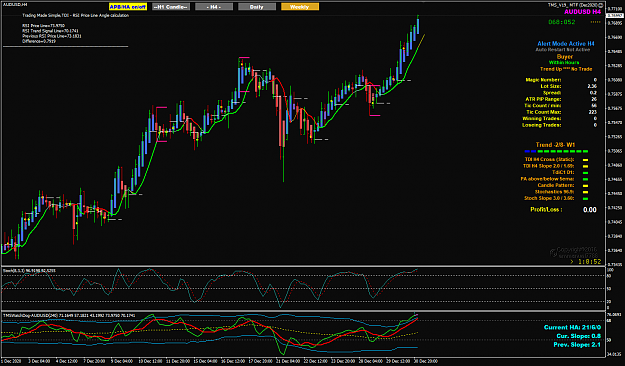Image resolution: width=625 pixels, height=366 pixels.
Task: Click the Candle Pattern label
Action: (x=556, y=185)
